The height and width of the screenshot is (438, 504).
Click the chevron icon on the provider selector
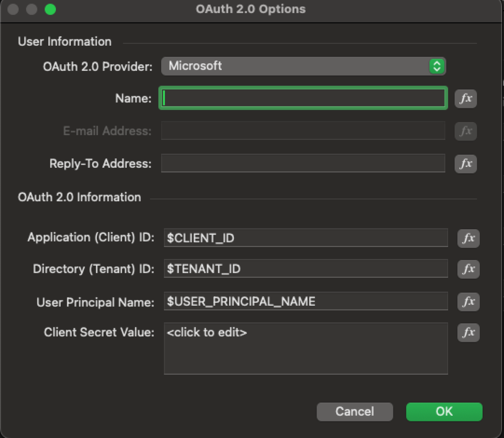click(x=437, y=66)
